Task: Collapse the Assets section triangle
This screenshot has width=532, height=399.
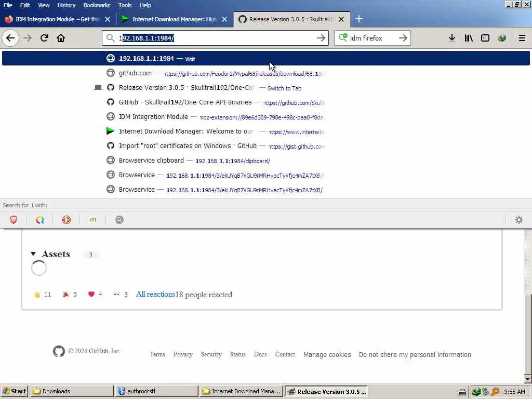Action: pos(33,254)
